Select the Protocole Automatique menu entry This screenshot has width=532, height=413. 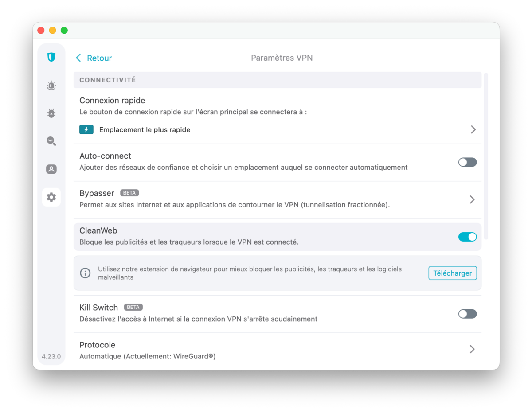(x=147, y=356)
